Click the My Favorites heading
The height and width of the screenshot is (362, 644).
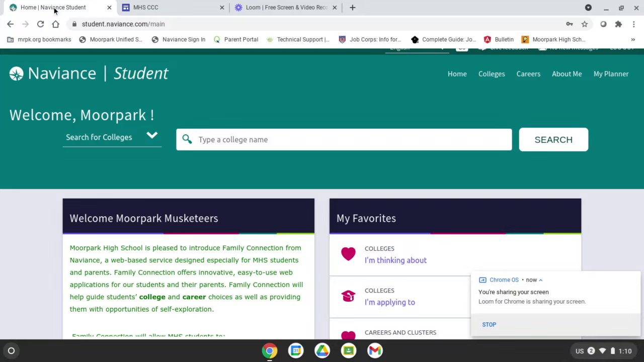(x=366, y=218)
